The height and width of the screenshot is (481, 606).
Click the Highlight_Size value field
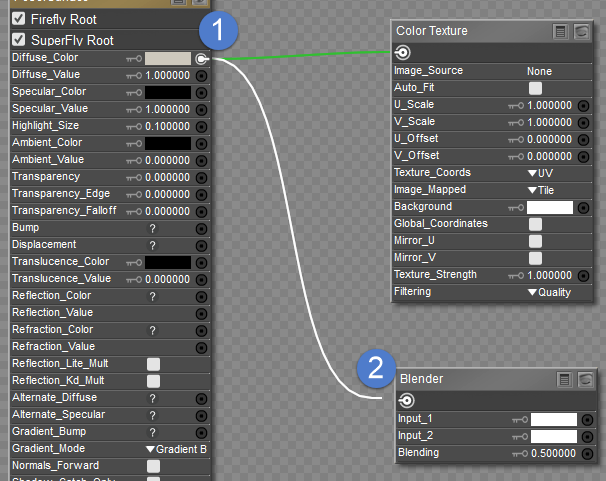pos(169,126)
